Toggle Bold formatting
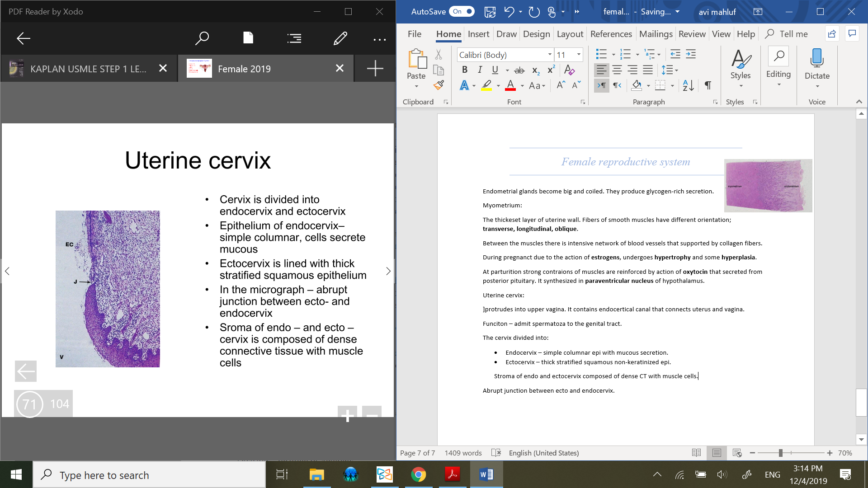Image resolution: width=868 pixels, height=488 pixels. (464, 70)
